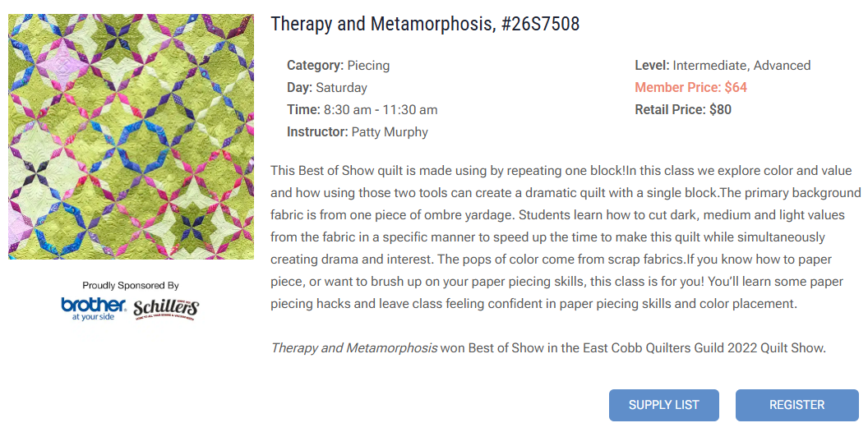The width and height of the screenshot is (868, 432).
Task: Open the Supply List
Action: pyautogui.click(x=663, y=405)
